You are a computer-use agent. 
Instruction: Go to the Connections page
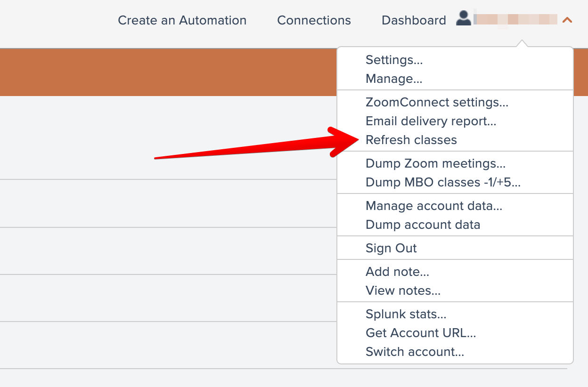(x=314, y=20)
